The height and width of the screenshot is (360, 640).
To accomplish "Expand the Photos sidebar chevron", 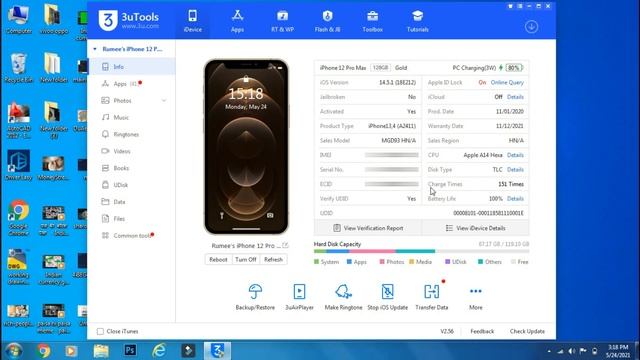I will (164, 100).
